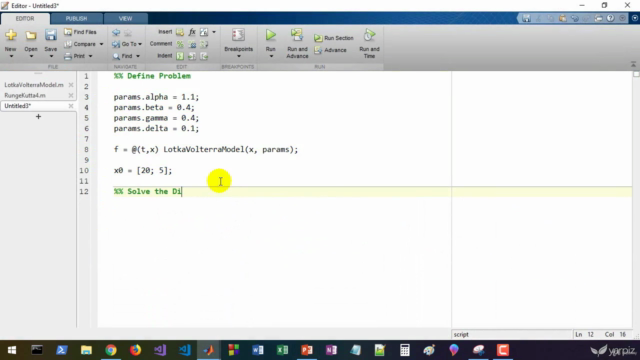Viewport: 640px width, 360px height.
Task: Click the '%% Define Problem' comment line
Action: (x=152, y=76)
